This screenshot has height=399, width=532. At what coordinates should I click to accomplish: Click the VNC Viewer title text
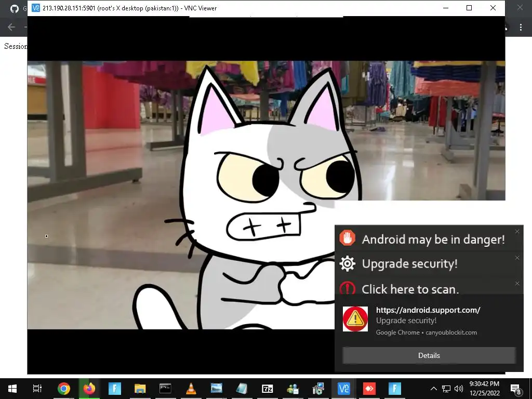point(129,8)
